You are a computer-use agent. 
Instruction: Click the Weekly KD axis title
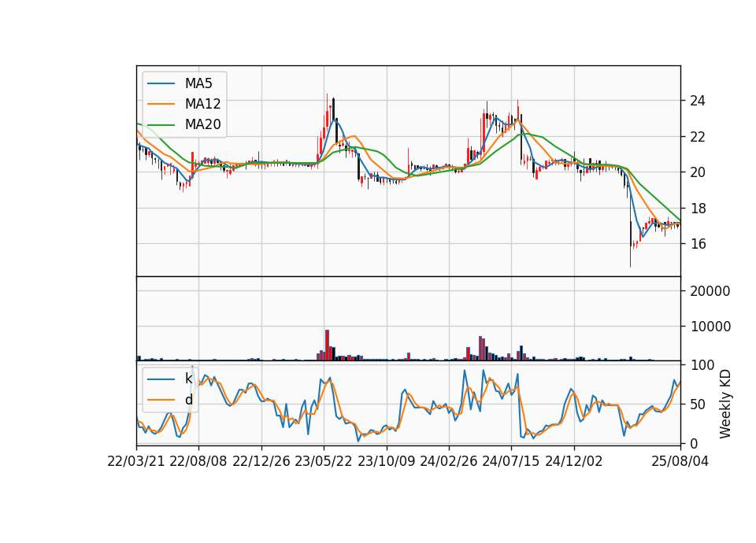tap(724, 404)
